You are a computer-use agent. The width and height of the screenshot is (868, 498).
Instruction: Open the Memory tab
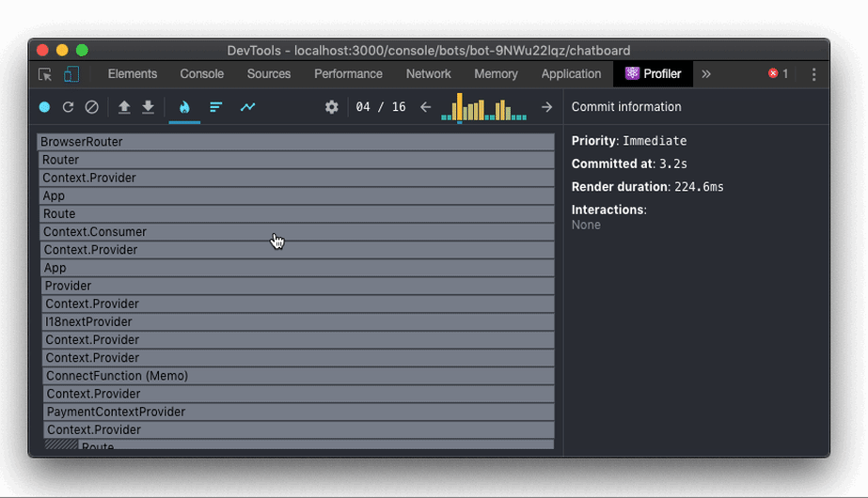point(496,73)
